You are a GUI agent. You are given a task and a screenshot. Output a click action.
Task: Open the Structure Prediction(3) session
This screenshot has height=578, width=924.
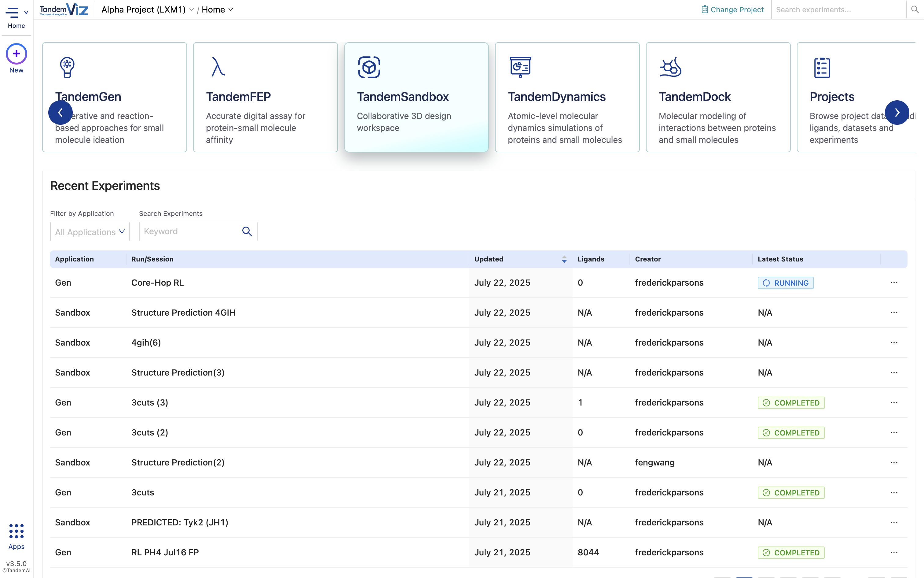click(178, 372)
